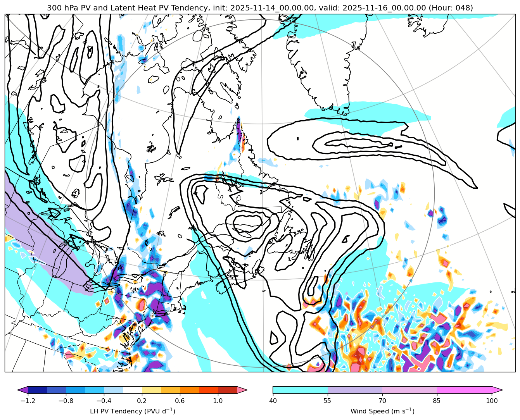Image resolution: width=520 pixels, height=420 pixels.
Task: Select the white center swatch in LH PV colorbar
Action: pyautogui.click(x=132, y=390)
